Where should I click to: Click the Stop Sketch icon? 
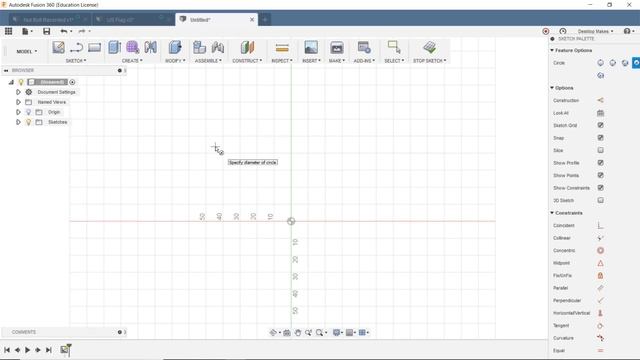click(x=429, y=47)
